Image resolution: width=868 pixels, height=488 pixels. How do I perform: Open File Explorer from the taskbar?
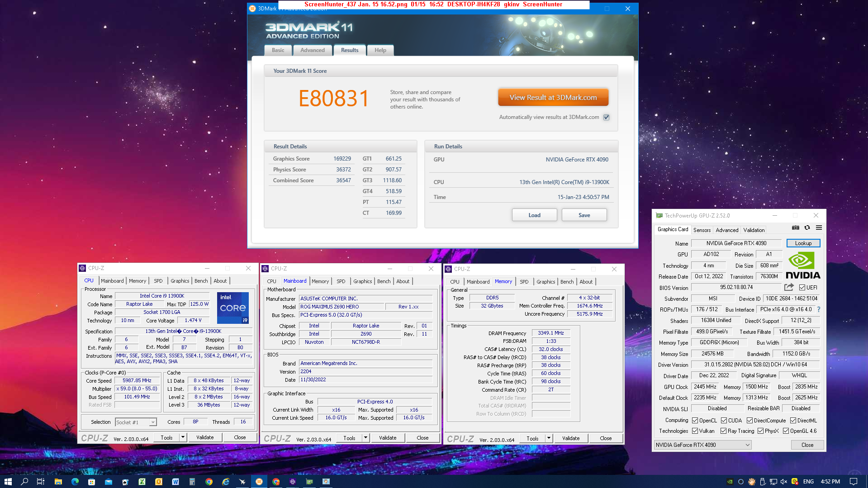tap(58, 482)
